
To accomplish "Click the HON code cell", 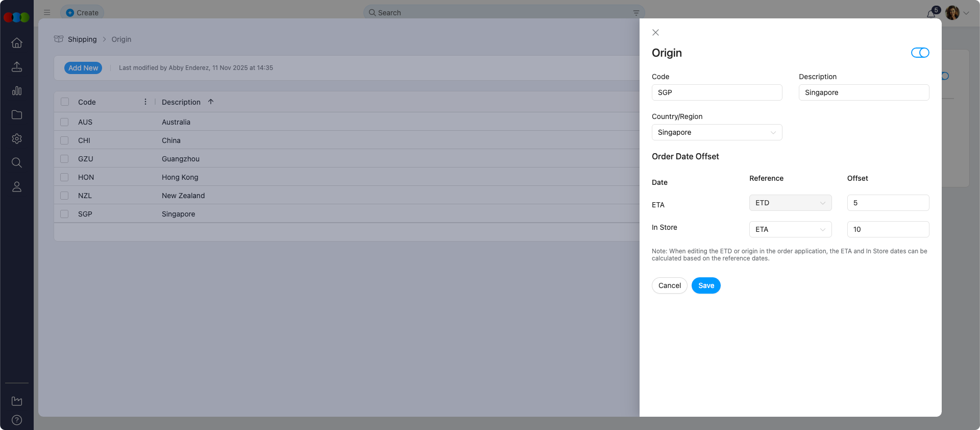I will (x=86, y=177).
